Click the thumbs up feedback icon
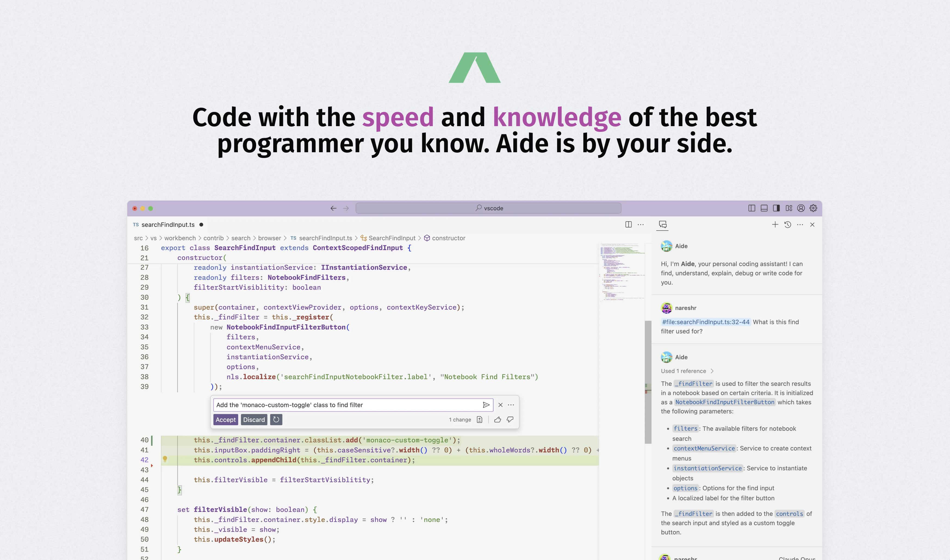Image resolution: width=950 pixels, height=560 pixels. (x=498, y=420)
